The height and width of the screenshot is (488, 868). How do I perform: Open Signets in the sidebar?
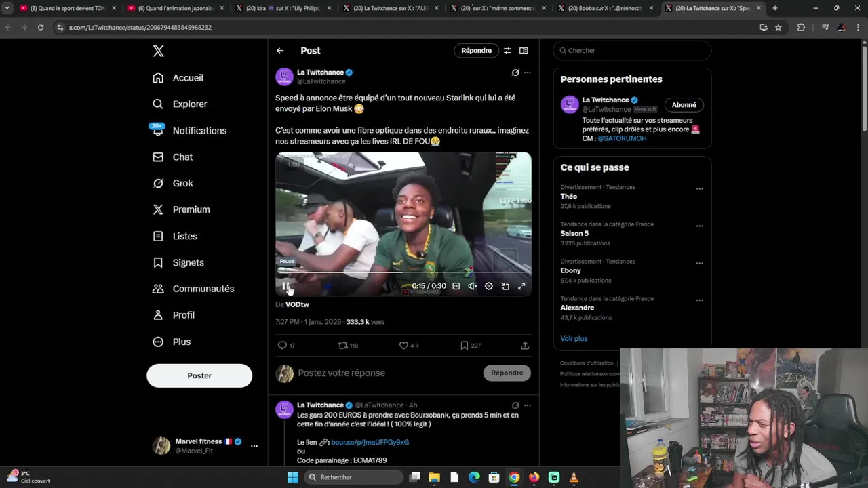click(179, 263)
